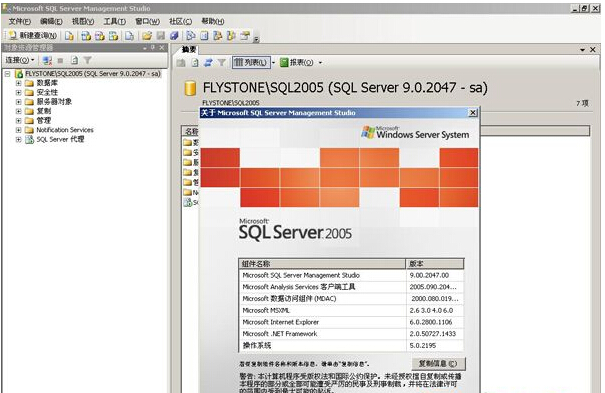This screenshot has width=605, height=393.
Task: Click the Summary window toolbar icon
Action: click(204, 36)
